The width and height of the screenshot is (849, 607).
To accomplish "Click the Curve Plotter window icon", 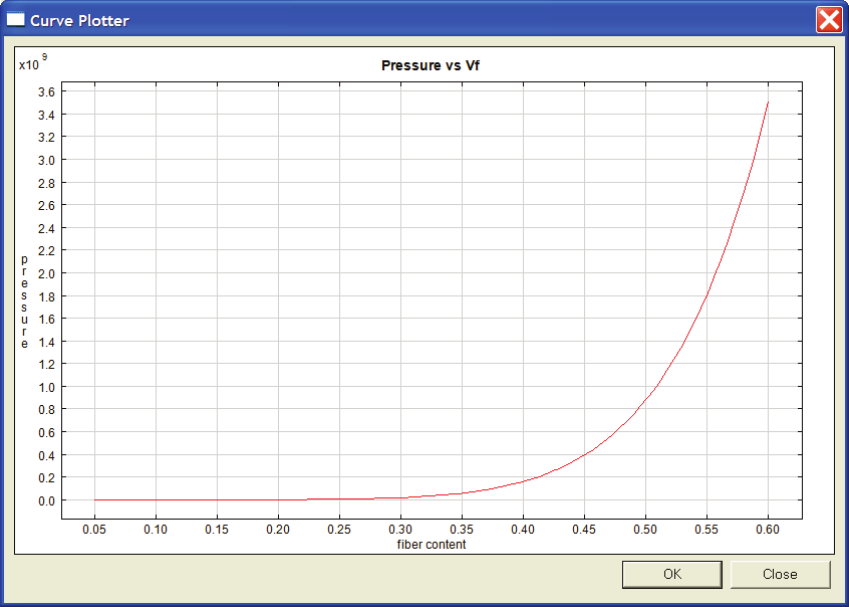I will [x=15, y=20].
